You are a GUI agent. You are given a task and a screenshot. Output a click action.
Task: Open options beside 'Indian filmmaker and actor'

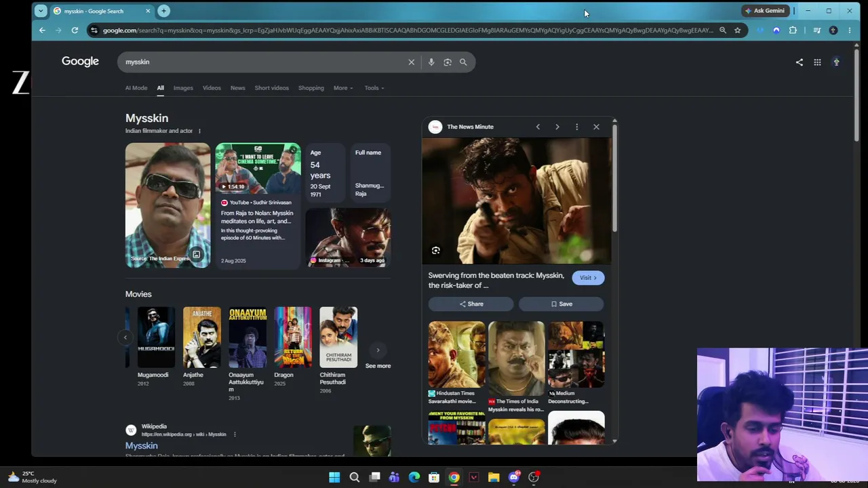tap(199, 131)
